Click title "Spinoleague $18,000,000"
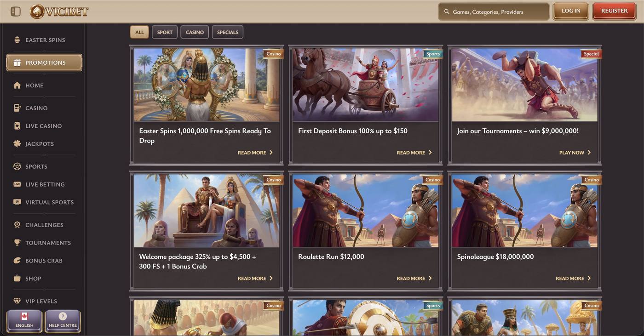This screenshot has width=644, height=336. coord(495,257)
